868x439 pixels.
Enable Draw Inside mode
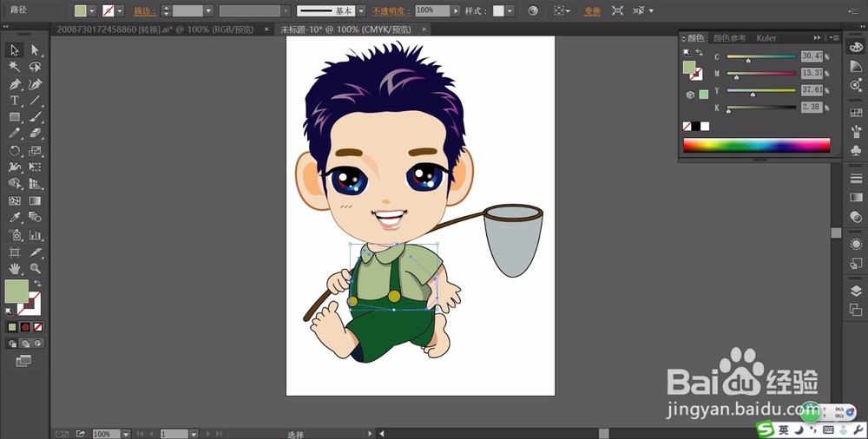[x=37, y=344]
